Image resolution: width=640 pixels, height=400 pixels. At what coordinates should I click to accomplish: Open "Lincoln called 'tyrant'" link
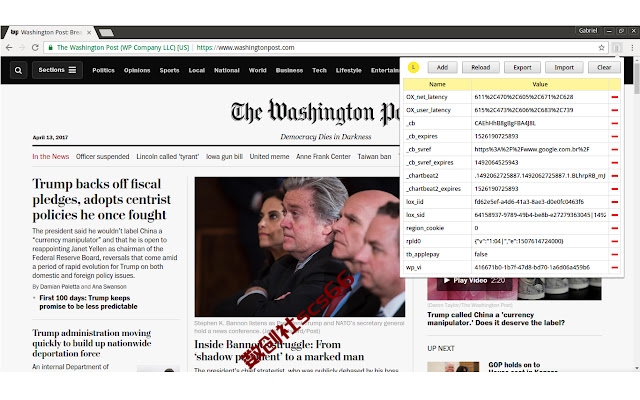(168, 157)
